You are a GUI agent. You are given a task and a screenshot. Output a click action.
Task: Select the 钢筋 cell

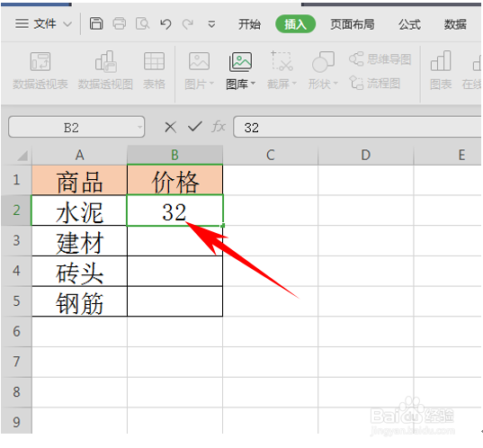click(x=79, y=301)
